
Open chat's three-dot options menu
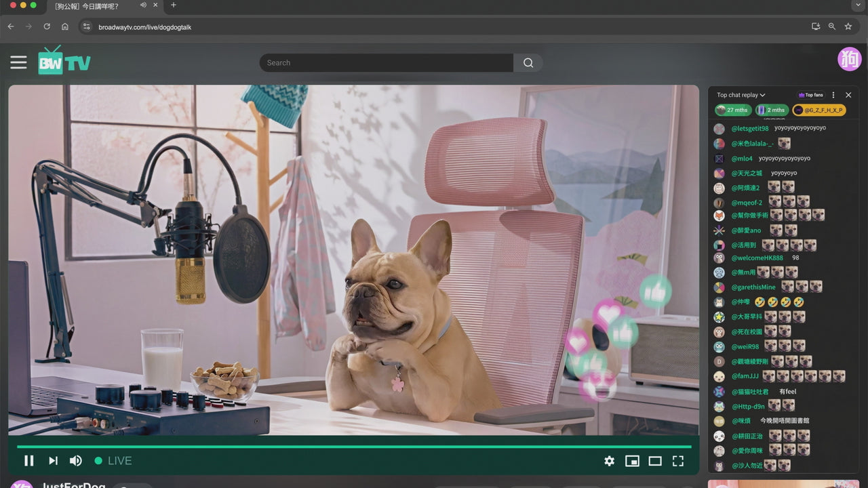[833, 95]
